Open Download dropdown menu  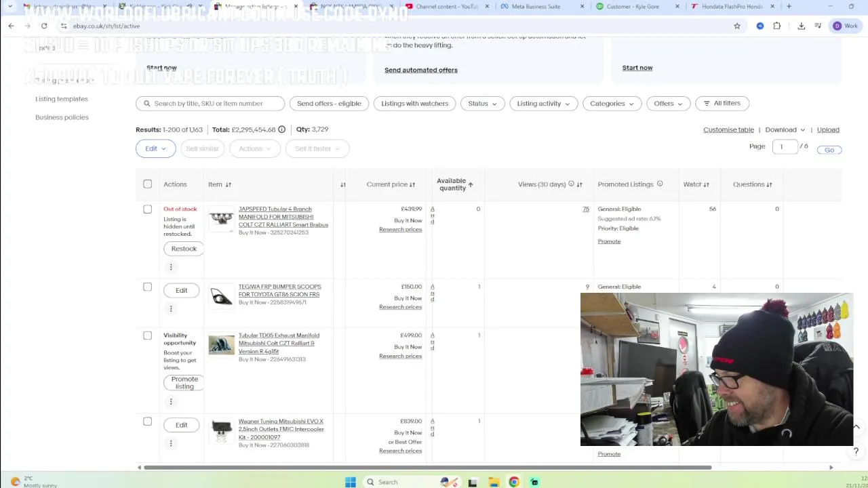click(x=785, y=129)
